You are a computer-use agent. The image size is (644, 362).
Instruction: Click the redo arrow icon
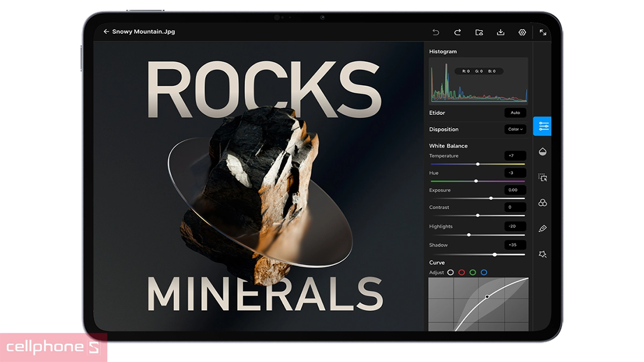[457, 32]
